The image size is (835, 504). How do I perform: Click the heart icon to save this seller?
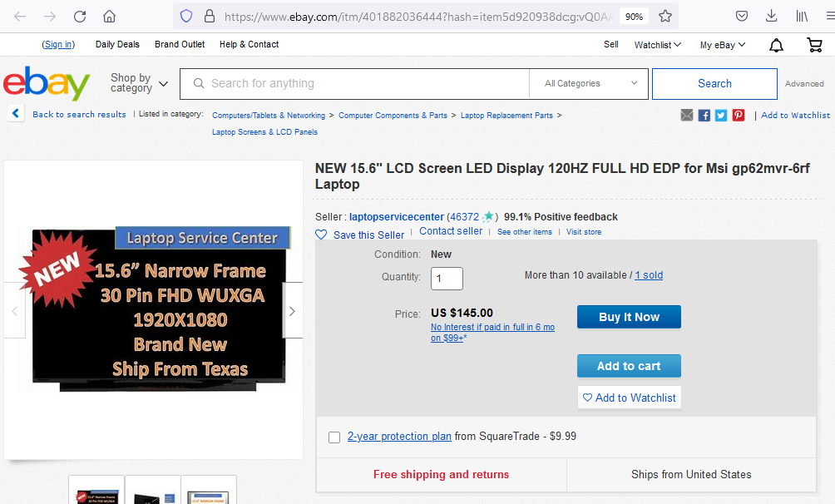click(x=321, y=235)
